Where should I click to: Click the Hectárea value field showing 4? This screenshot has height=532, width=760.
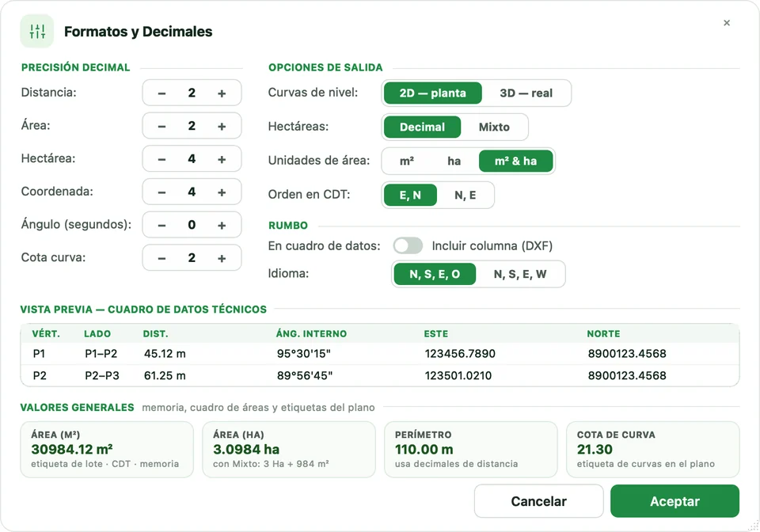pyautogui.click(x=192, y=159)
